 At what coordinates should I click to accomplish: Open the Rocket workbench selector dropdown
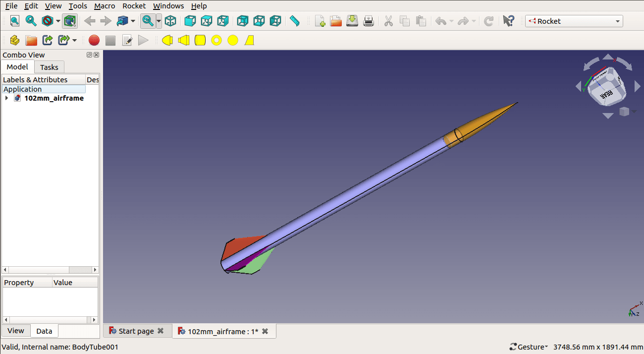point(574,21)
